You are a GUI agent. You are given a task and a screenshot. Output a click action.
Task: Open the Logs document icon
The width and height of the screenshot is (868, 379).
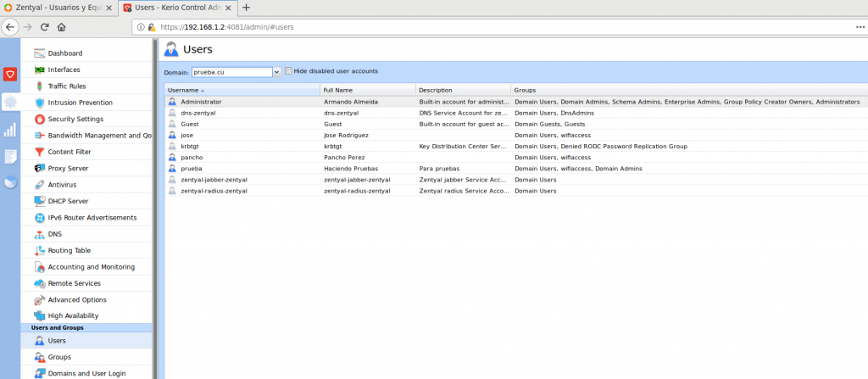(x=10, y=156)
